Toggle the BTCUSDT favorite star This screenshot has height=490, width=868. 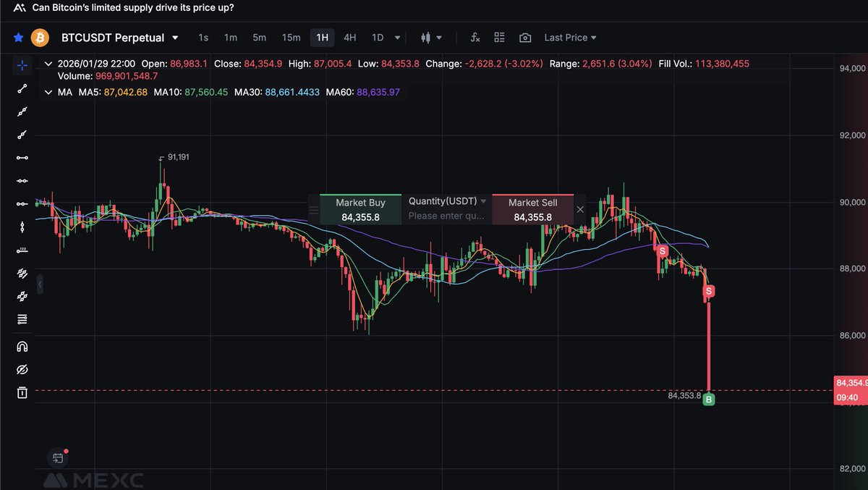18,37
